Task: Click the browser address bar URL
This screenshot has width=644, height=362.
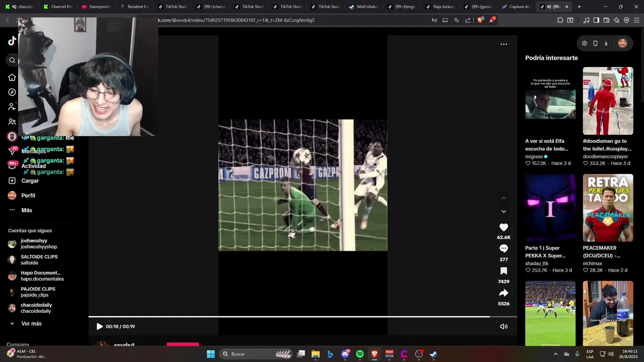Action: click(x=236, y=20)
